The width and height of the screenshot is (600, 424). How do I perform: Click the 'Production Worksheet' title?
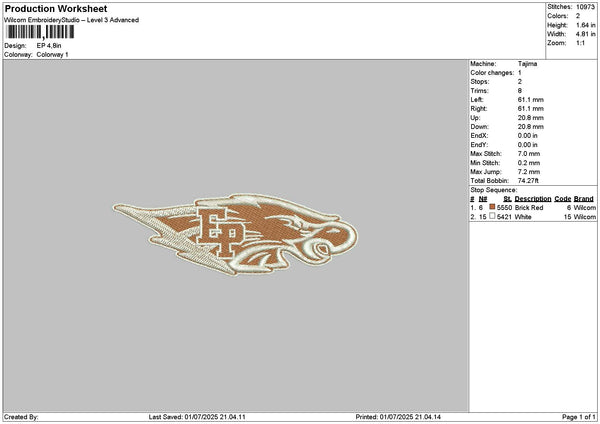[56, 9]
